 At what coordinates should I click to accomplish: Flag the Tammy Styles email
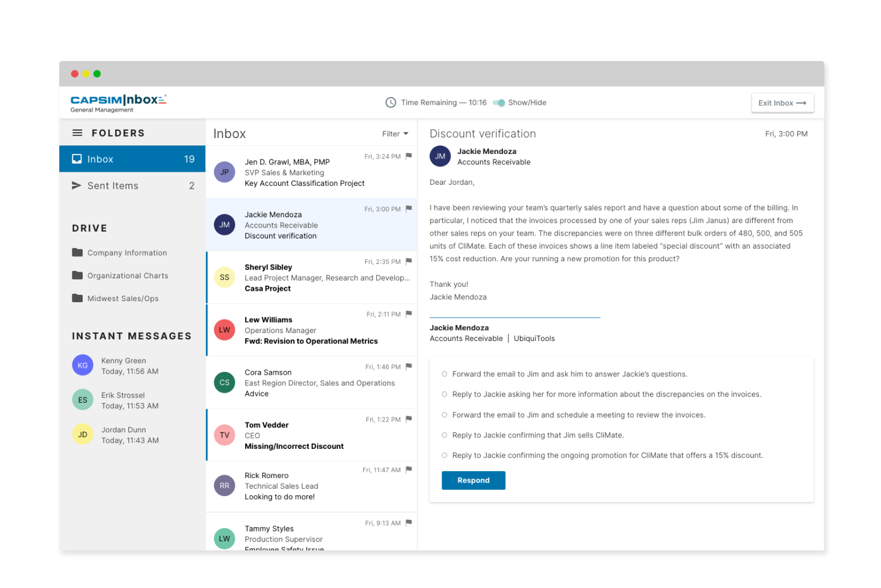pyautogui.click(x=409, y=522)
